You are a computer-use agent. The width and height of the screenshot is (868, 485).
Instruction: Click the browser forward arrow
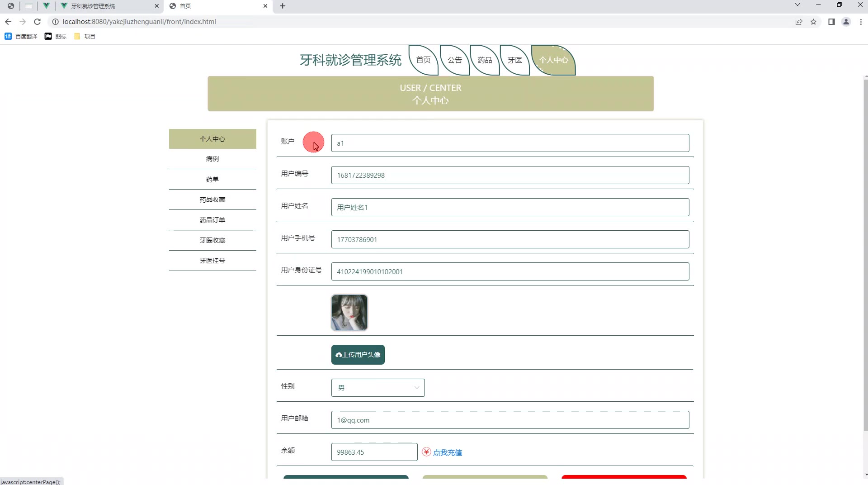click(x=23, y=22)
